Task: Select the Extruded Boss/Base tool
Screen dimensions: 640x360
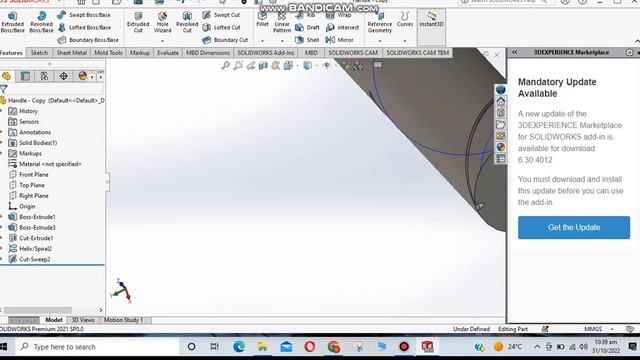Action: [12, 22]
